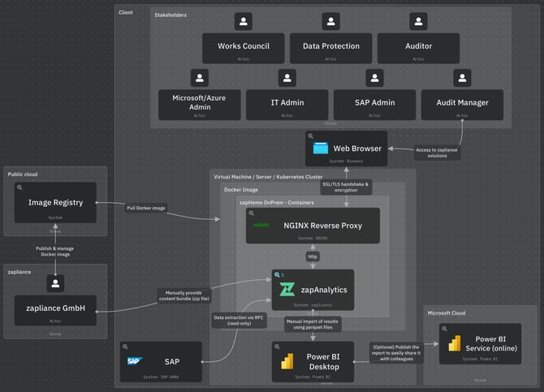
Task: Select the SAP Admin actor node
Action: click(374, 105)
